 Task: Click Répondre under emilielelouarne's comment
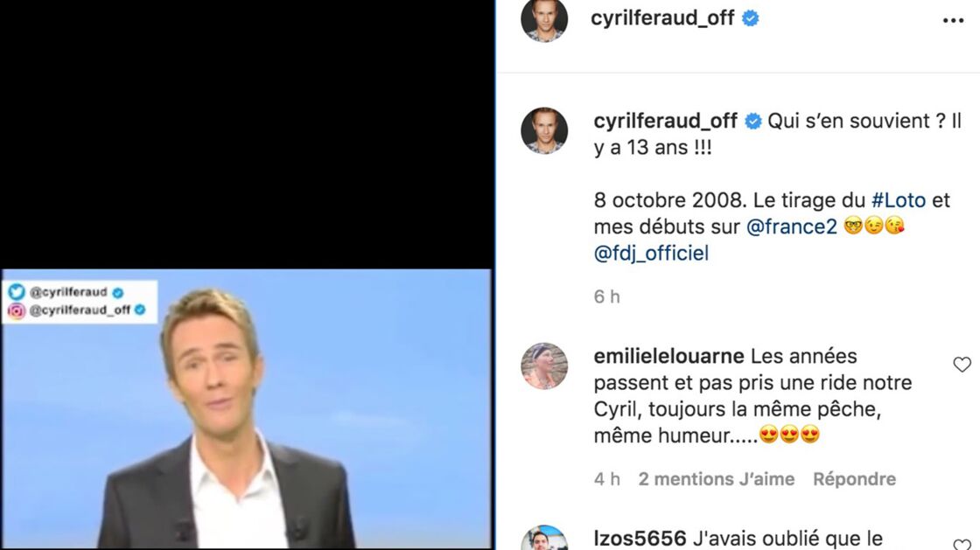854,479
